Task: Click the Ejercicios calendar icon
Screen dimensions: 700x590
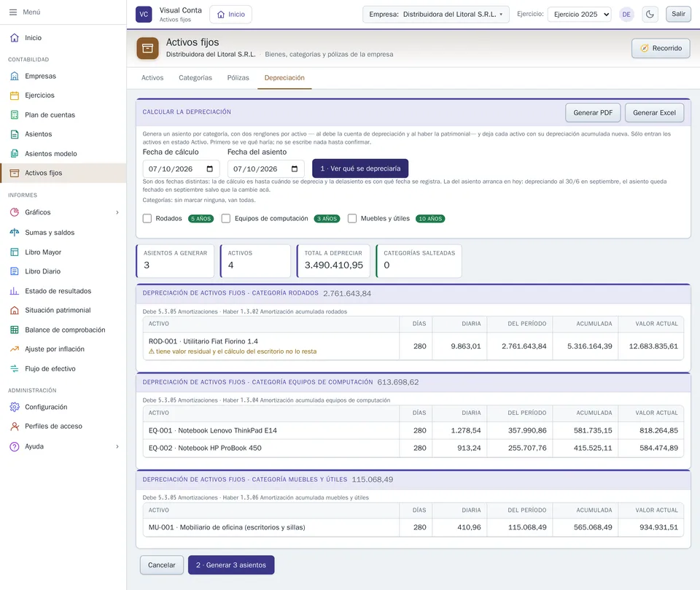Action: click(x=15, y=95)
